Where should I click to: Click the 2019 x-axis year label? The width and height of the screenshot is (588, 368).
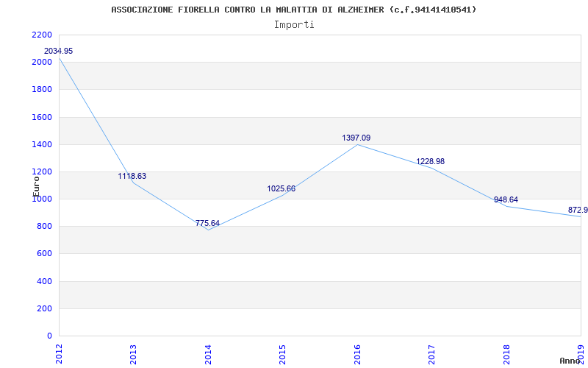tap(581, 354)
